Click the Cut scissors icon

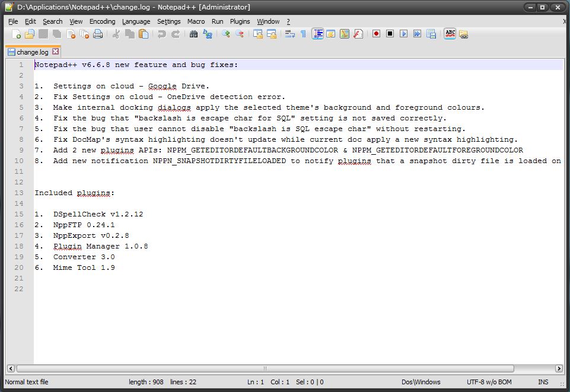pos(116,34)
